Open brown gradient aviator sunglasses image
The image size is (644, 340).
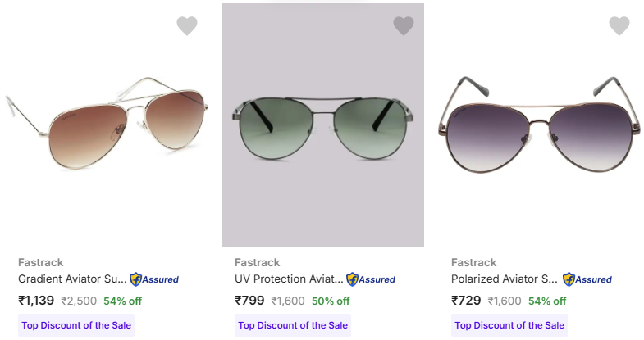(107, 123)
